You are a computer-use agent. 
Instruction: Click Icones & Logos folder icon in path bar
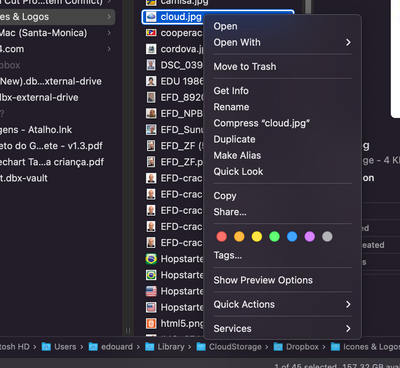335,347
